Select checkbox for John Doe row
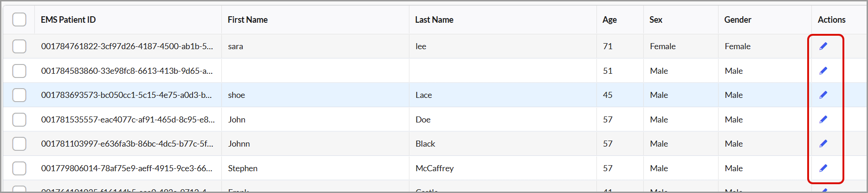This screenshot has height=193, width=868. [x=19, y=120]
